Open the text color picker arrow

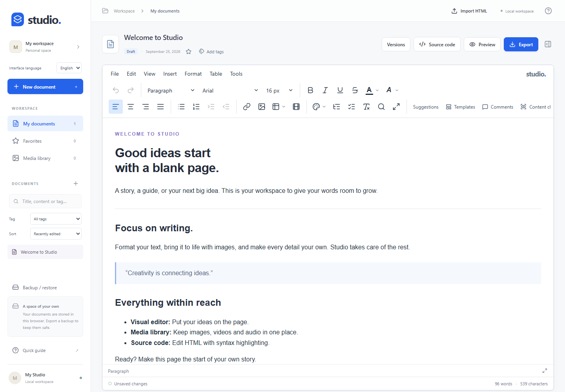377,90
